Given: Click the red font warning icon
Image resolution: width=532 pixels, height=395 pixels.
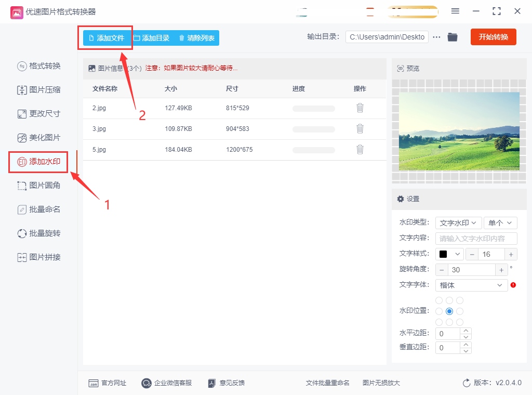Looking at the screenshot, I should (513, 285).
